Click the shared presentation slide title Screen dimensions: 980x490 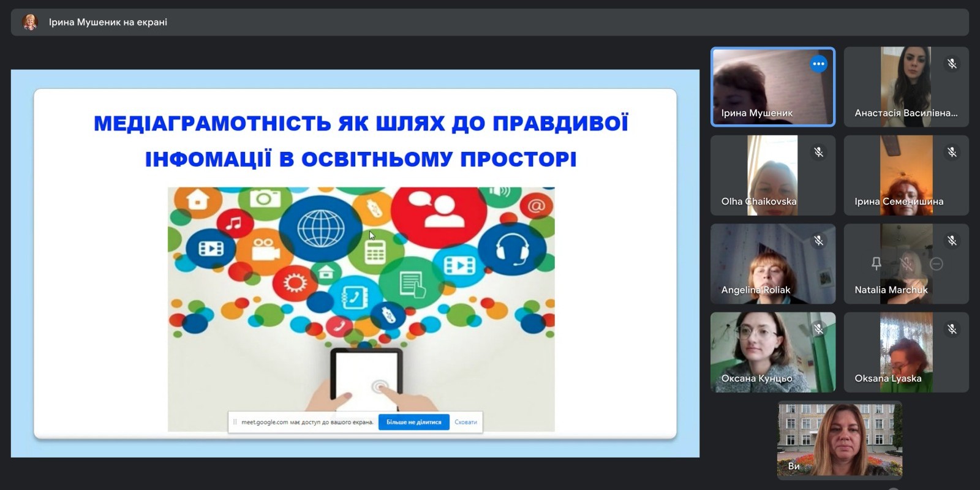click(361, 141)
